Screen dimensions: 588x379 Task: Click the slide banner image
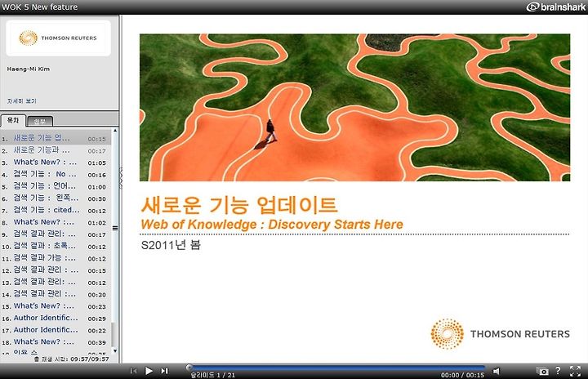pos(354,107)
